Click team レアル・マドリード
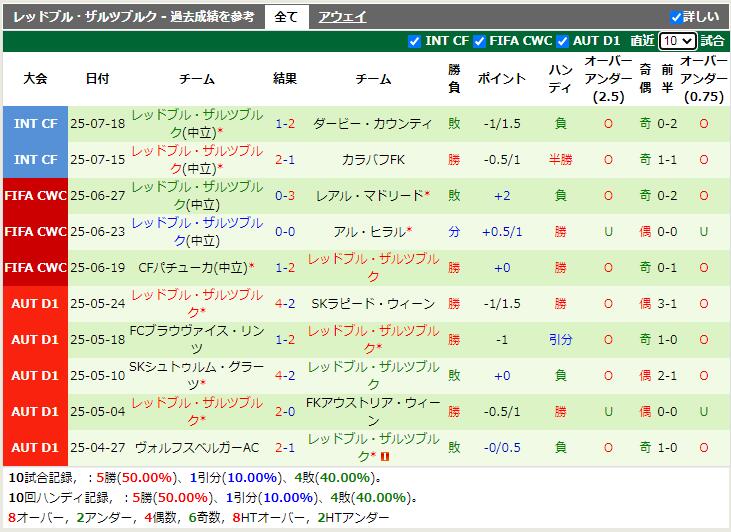 point(370,195)
